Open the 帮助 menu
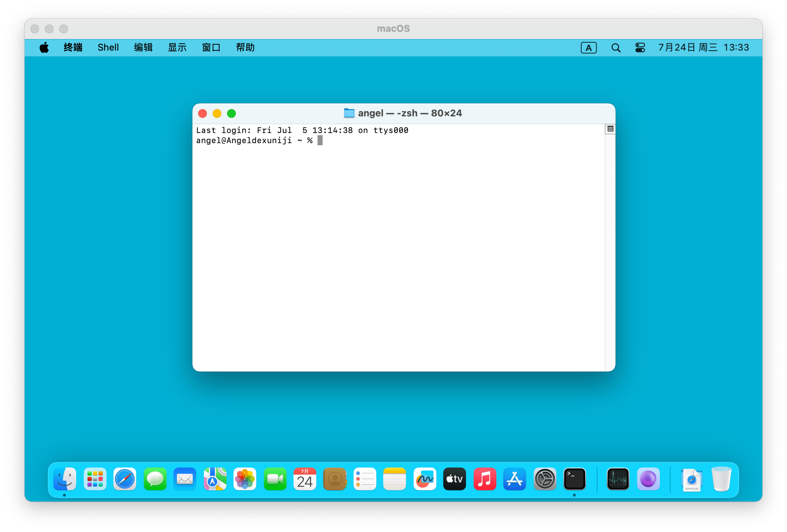Image resolution: width=787 pixels, height=532 pixels. point(245,48)
